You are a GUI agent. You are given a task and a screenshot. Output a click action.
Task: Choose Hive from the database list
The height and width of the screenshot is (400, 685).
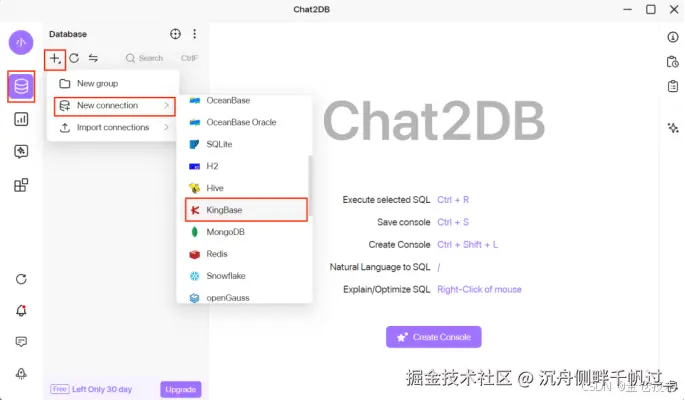click(246, 188)
